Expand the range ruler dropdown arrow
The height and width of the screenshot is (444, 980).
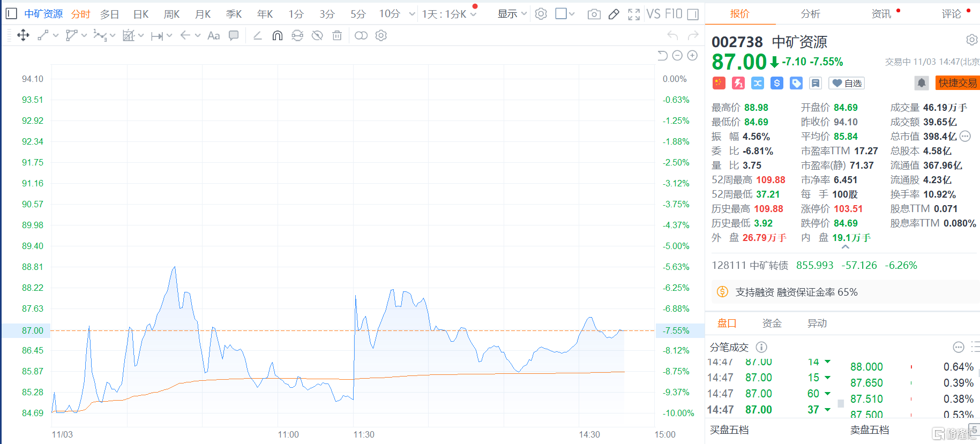[169, 36]
